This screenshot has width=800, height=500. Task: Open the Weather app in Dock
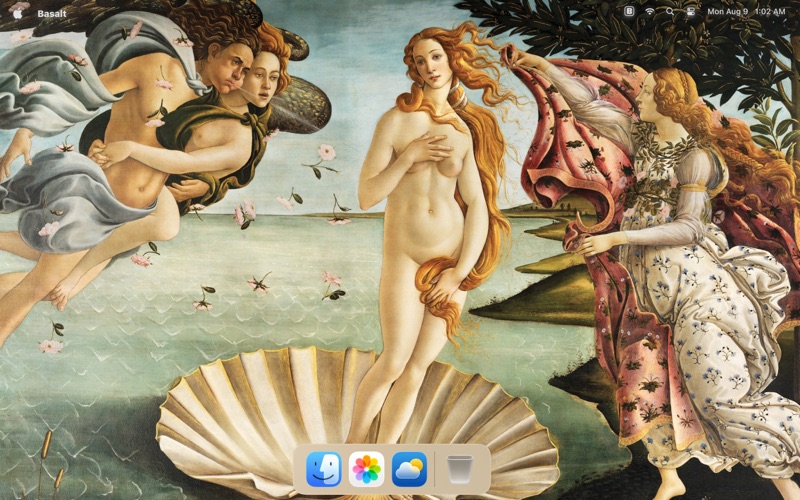pyautogui.click(x=409, y=469)
